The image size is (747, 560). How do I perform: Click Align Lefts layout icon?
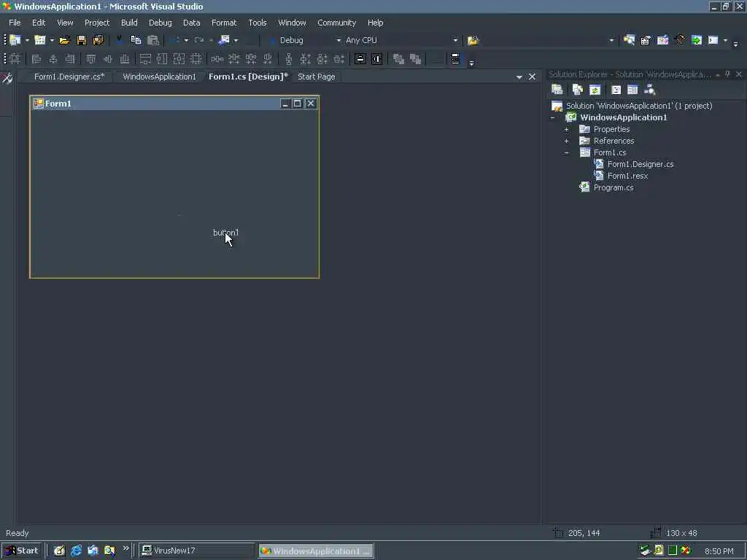point(36,59)
